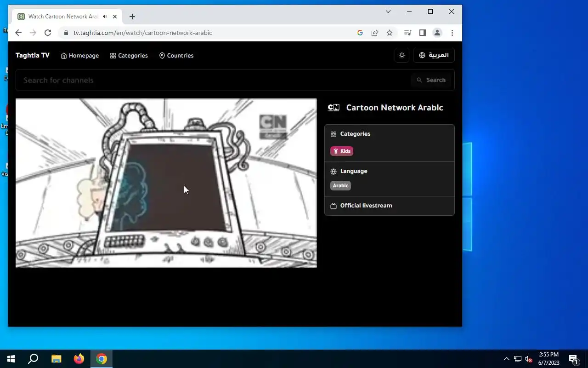
Task: Open the notification center icon
Action: pyautogui.click(x=573, y=359)
